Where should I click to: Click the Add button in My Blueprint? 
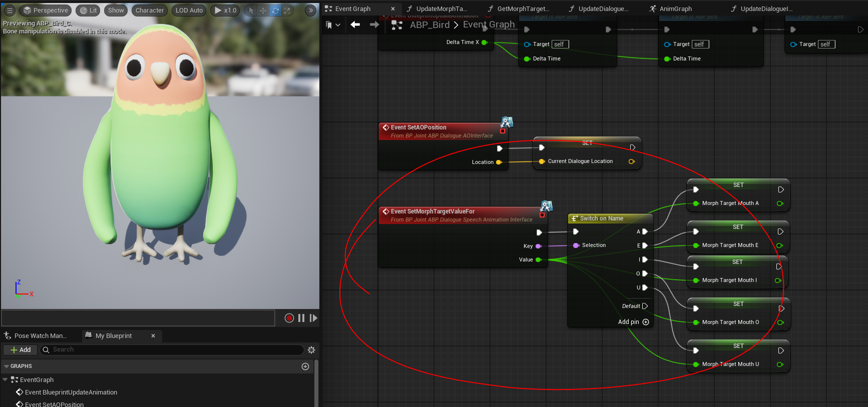(x=21, y=350)
